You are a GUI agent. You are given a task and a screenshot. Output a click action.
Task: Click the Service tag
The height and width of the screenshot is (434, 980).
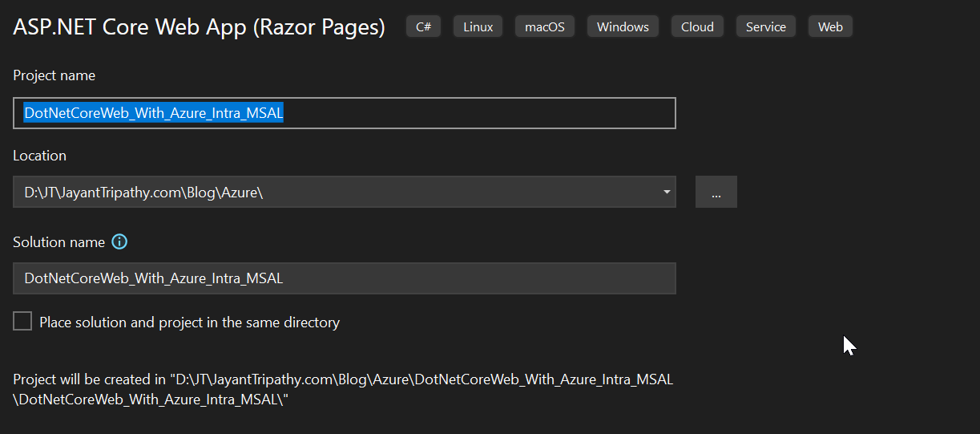pos(766,26)
